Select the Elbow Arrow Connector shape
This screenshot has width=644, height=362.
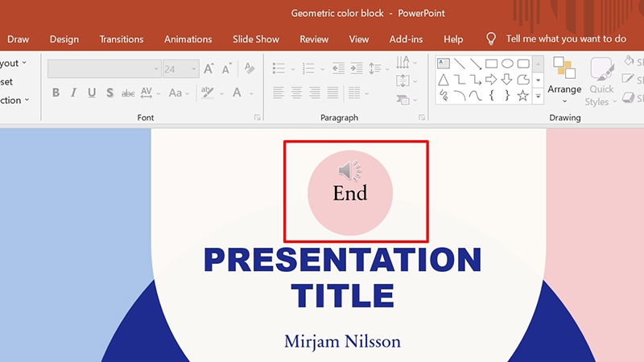pyautogui.click(x=476, y=80)
